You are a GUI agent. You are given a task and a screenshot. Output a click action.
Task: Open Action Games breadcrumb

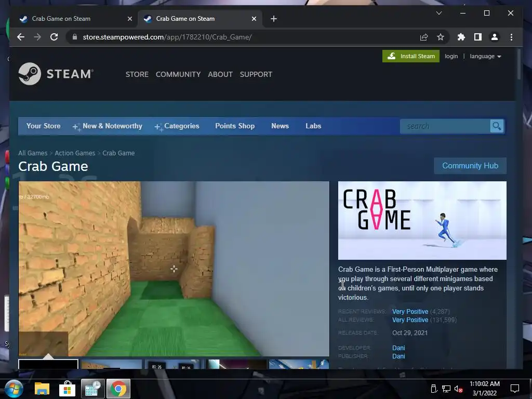coord(75,153)
